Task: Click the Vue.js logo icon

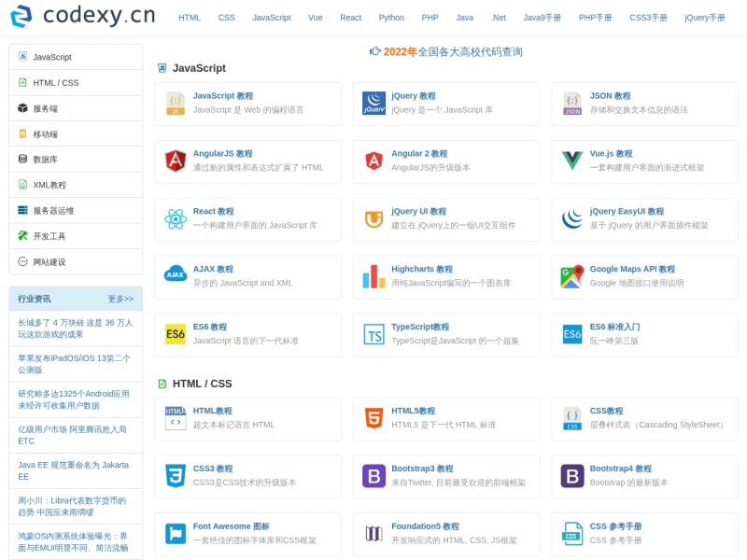Action: [x=572, y=161]
